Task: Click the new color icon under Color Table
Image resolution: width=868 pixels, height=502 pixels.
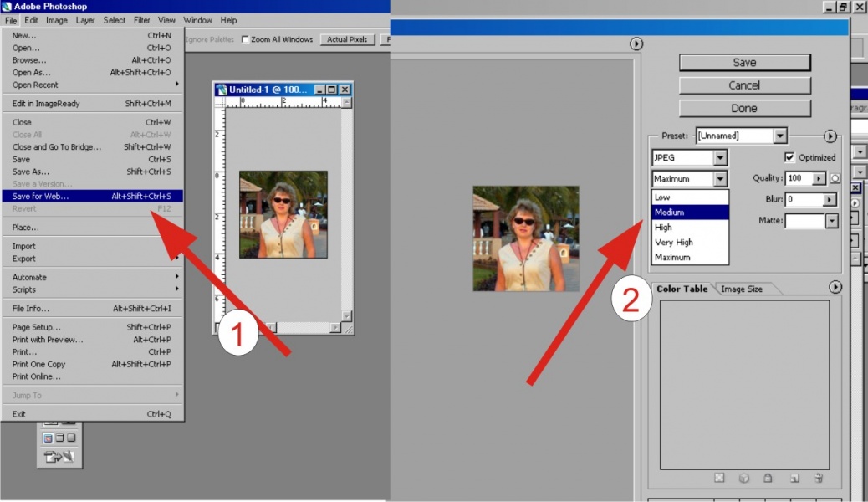Action: tap(794, 478)
